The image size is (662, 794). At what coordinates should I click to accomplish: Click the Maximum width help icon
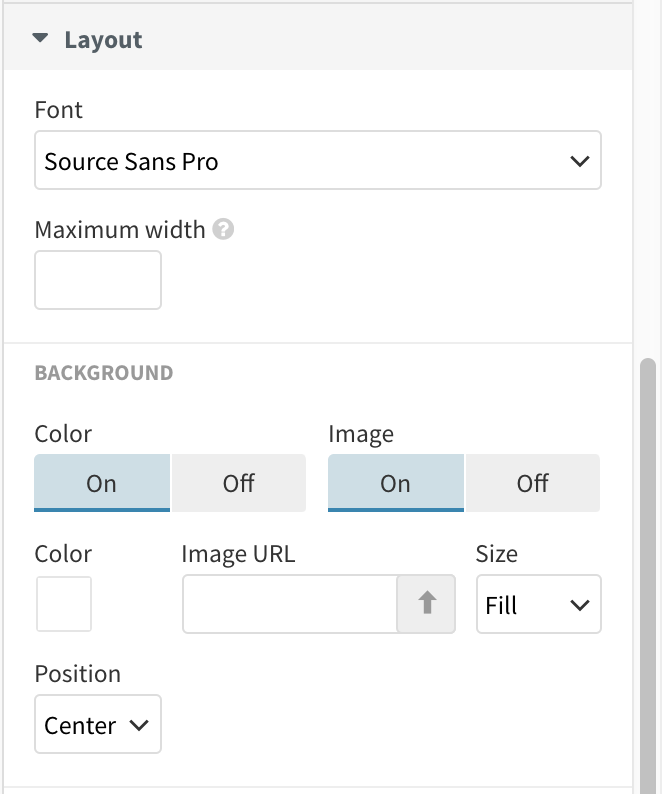click(224, 229)
